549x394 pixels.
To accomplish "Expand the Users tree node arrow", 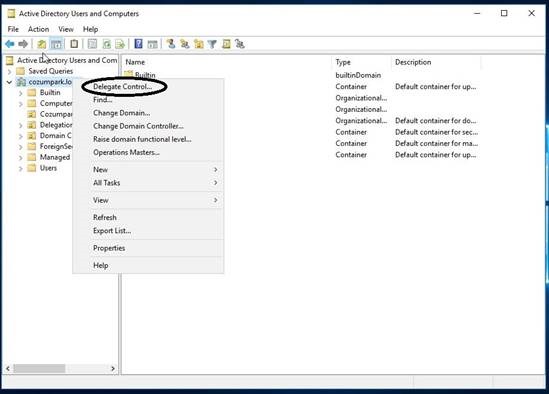I will (21, 169).
